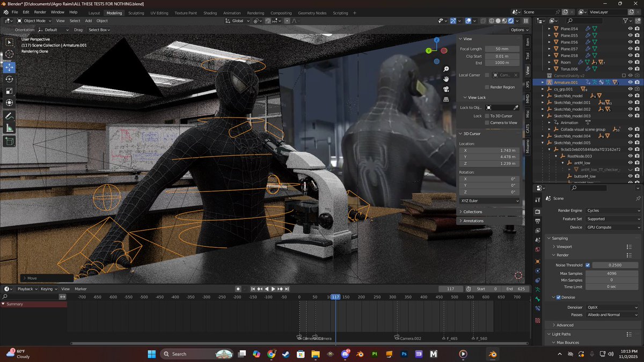
Task: Open the Render Engine dropdown
Action: click(x=613, y=210)
